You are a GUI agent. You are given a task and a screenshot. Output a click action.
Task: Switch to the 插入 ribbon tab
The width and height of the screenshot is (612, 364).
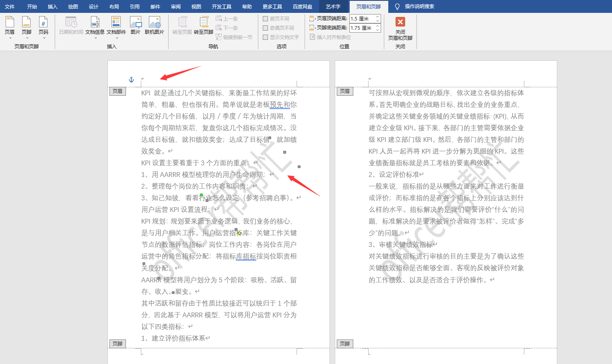(x=52, y=6)
